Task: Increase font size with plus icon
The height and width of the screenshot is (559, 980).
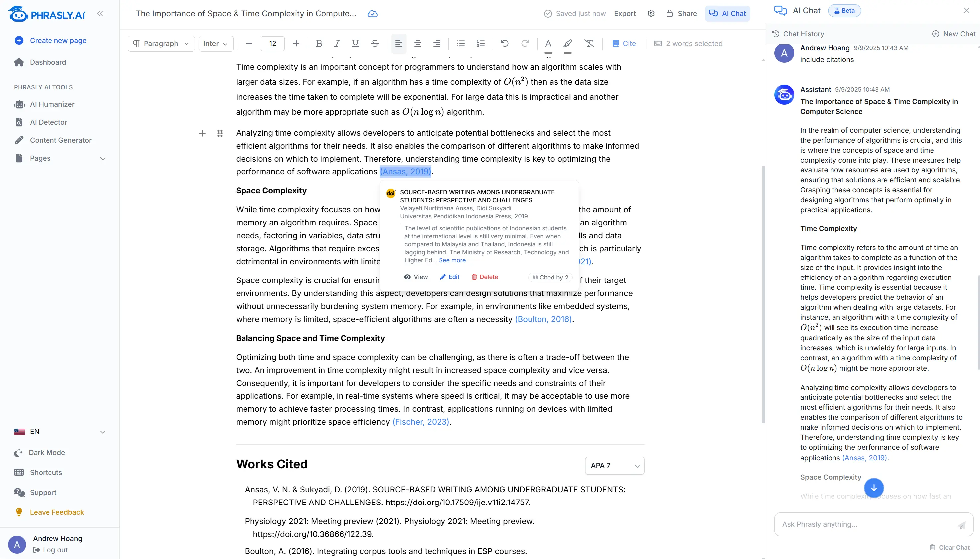Action: tap(296, 44)
